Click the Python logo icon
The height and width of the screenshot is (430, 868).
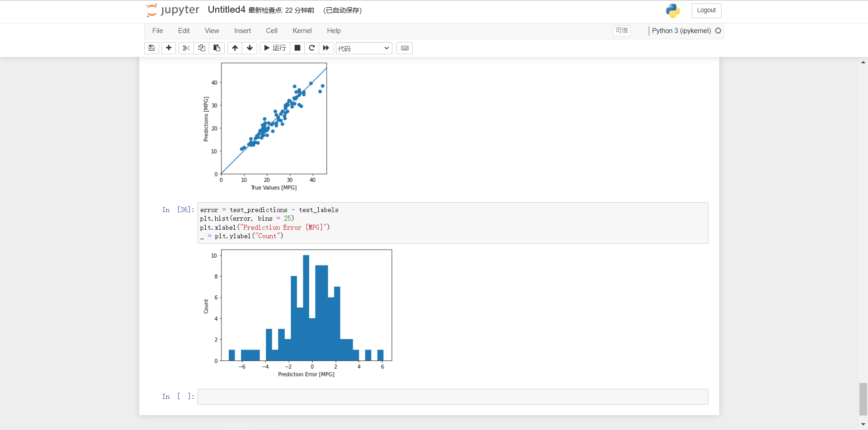point(673,10)
